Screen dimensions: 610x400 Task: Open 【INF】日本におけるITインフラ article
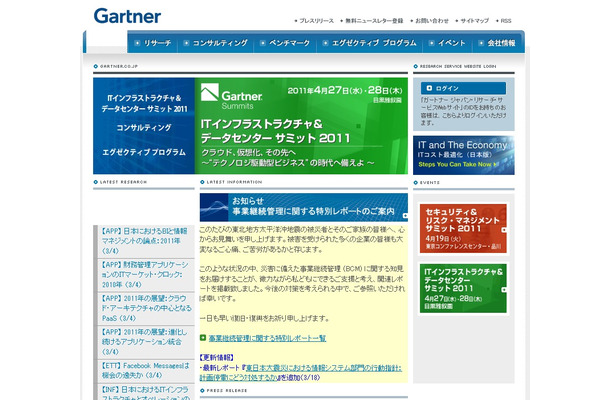(146, 392)
